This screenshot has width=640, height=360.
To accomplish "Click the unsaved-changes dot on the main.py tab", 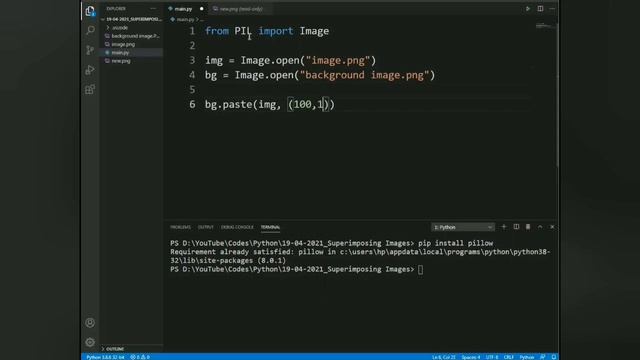I will [202, 9].
